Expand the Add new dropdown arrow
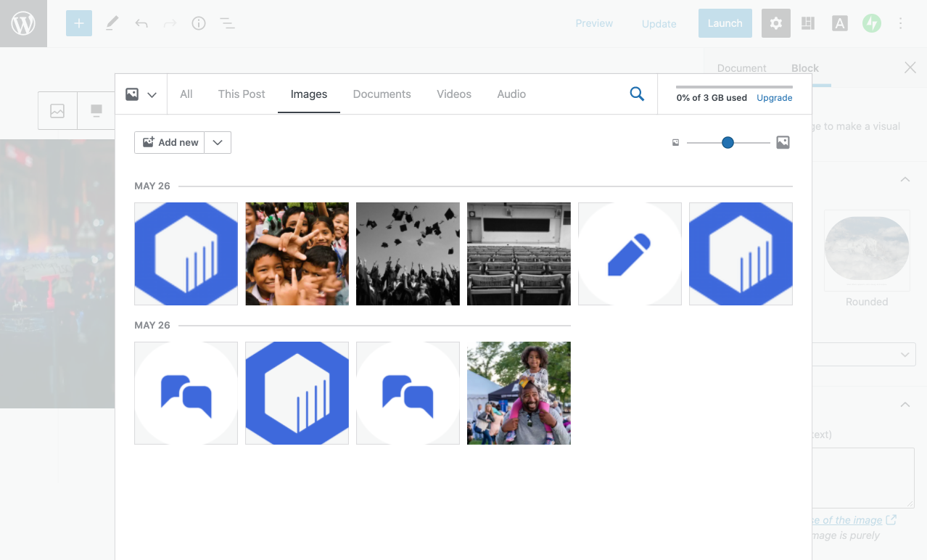Screen dimensions: 927x560 tap(218, 143)
